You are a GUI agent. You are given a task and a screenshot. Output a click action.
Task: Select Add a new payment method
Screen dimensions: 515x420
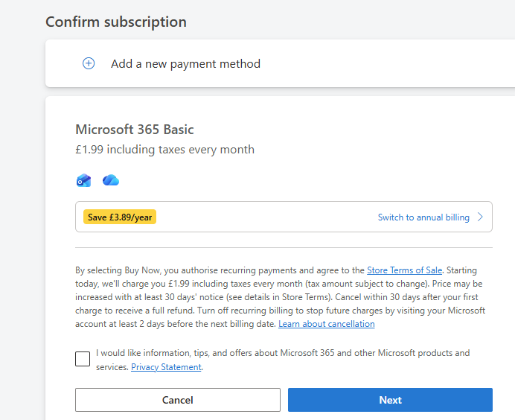tap(185, 64)
